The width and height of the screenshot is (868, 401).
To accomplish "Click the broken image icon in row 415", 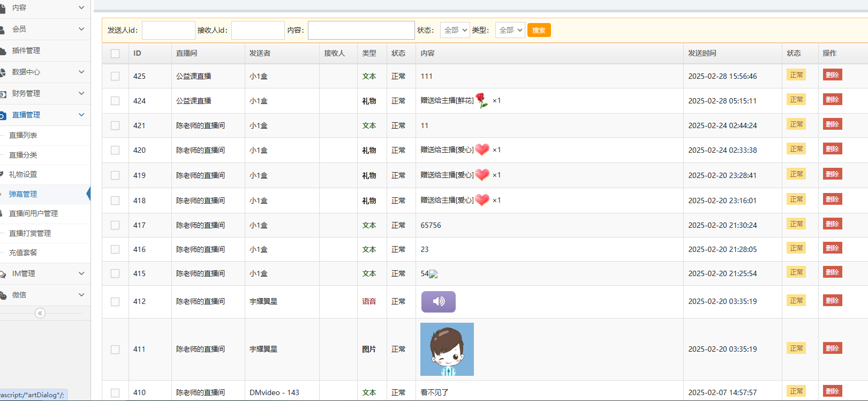I will [433, 274].
